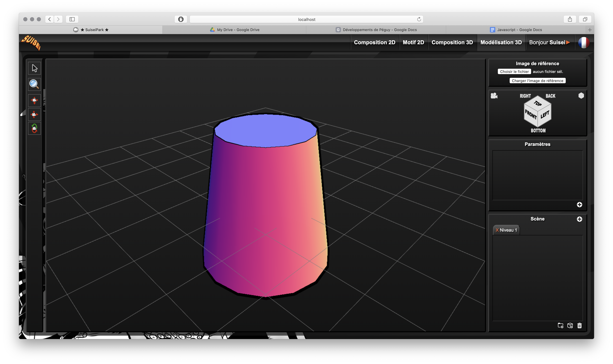Click the LEFT face of the view cube
Image resolution: width=613 pixels, height=364 pixels.
[545, 114]
